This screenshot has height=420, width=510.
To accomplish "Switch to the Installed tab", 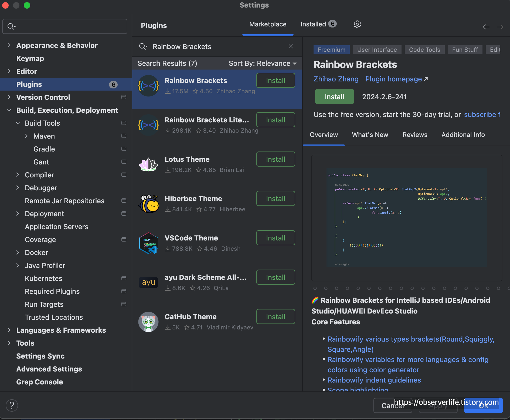I will pos(318,24).
